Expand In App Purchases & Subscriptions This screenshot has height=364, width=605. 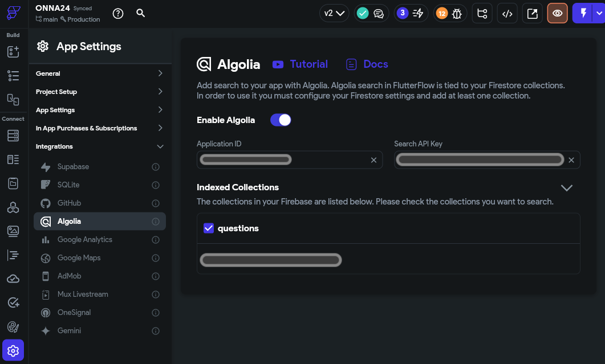click(x=100, y=128)
